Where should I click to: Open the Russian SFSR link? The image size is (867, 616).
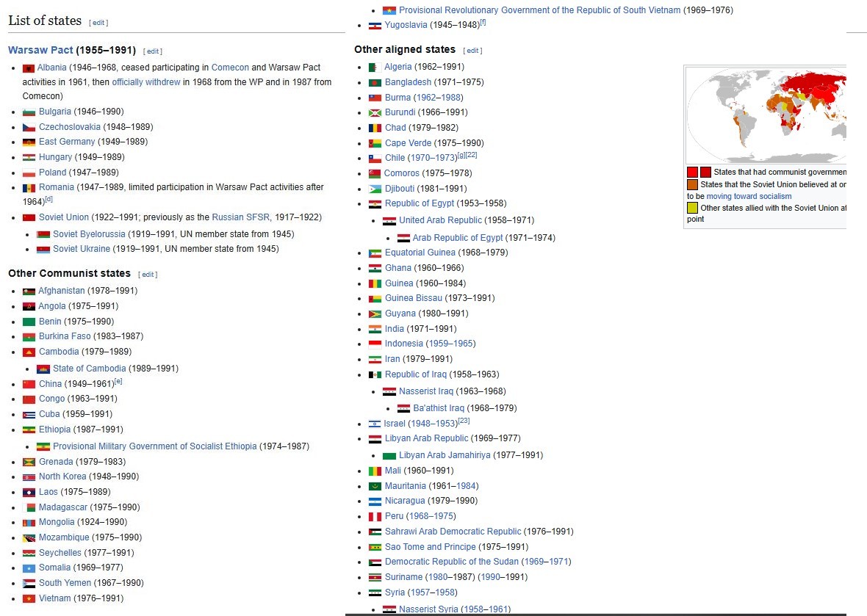click(241, 217)
